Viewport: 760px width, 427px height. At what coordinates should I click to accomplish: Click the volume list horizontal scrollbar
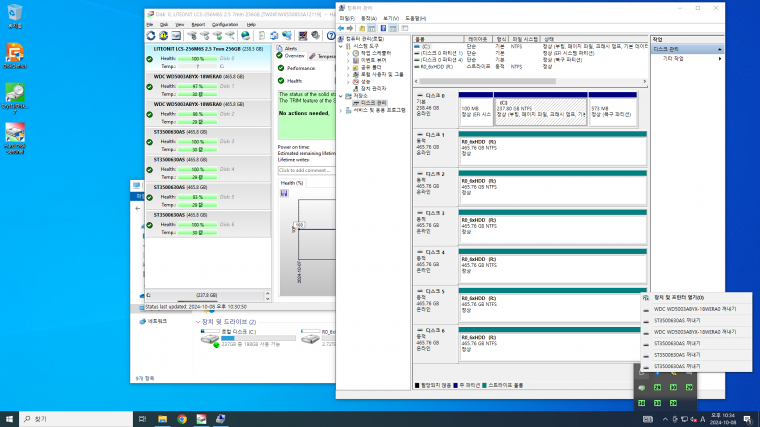[x=487, y=81]
